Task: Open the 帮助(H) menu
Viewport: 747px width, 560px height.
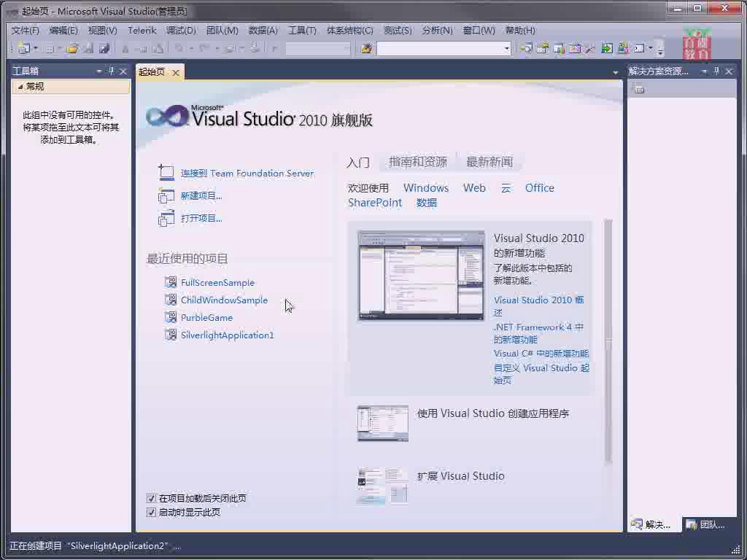Action: 520,31
